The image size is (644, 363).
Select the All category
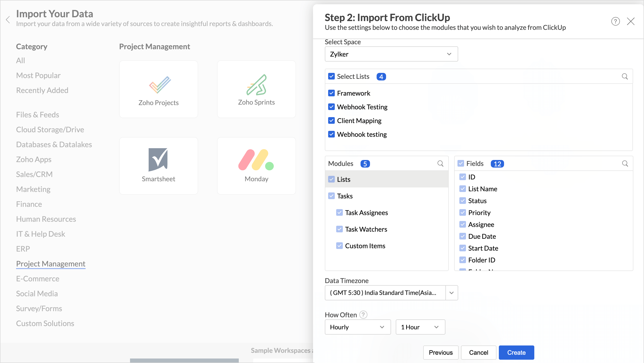click(x=20, y=61)
